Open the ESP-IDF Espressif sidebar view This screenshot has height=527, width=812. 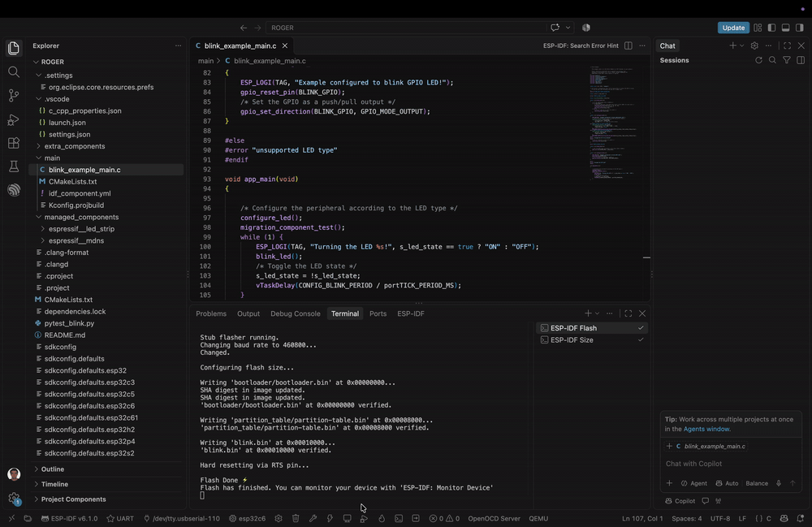[x=14, y=190]
